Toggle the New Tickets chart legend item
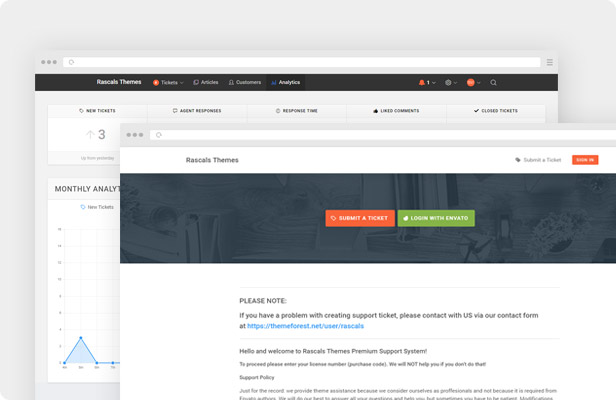 tap(97, 207)
